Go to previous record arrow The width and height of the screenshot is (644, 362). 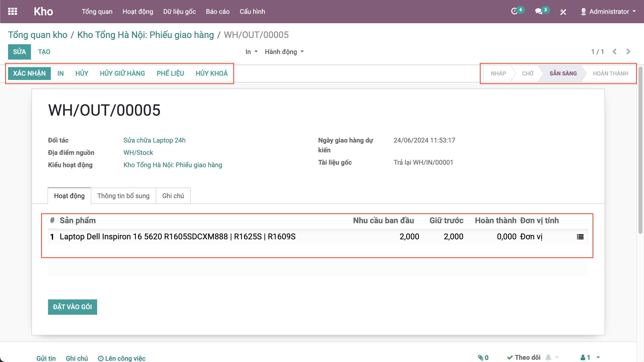615,52
